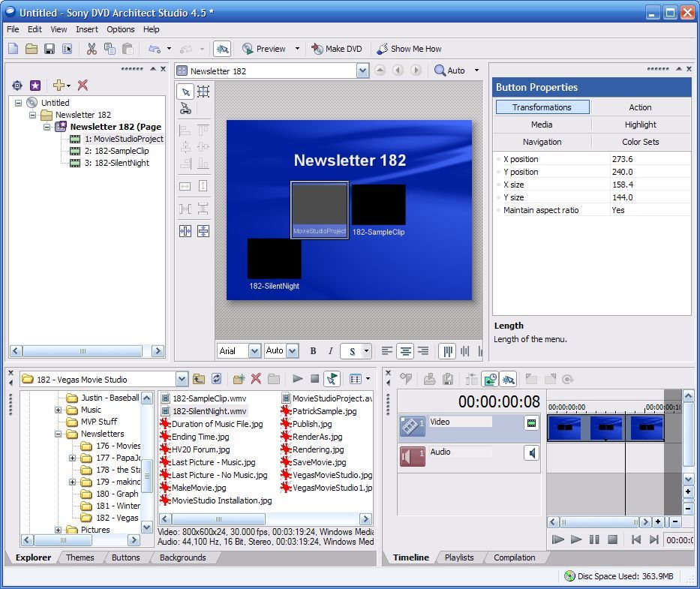700x589 pixels.
Task: Open the Action properties button
Action: 640,107
